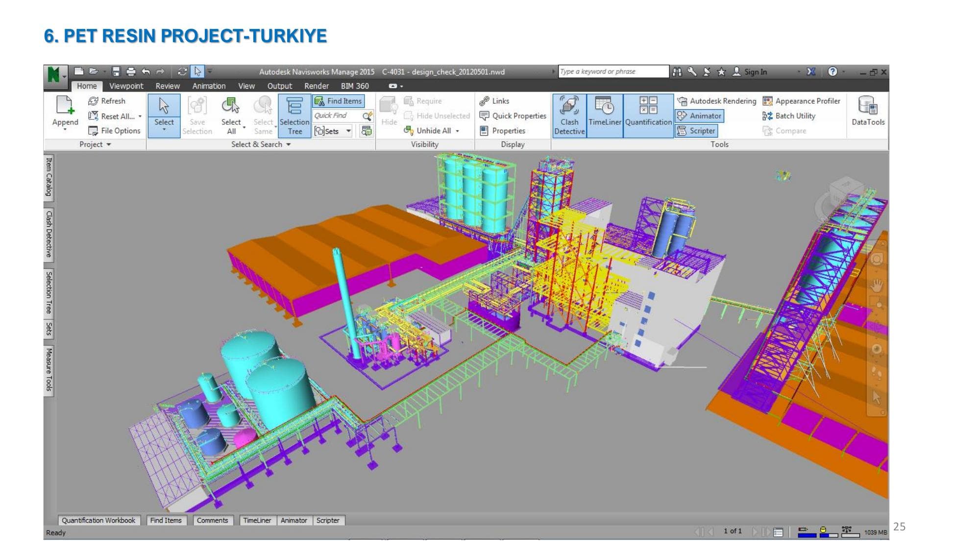Click the Select All icon
This screenshot has height=551, width=980.
tap(231, 105)
